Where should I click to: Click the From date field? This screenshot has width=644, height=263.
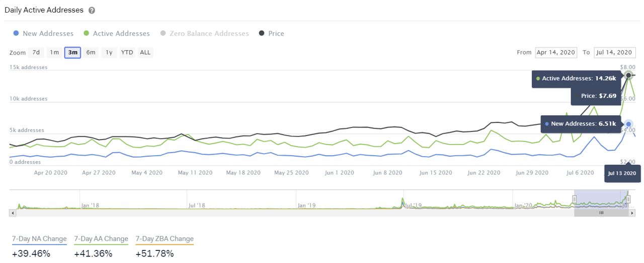click(x=556, y=52)
